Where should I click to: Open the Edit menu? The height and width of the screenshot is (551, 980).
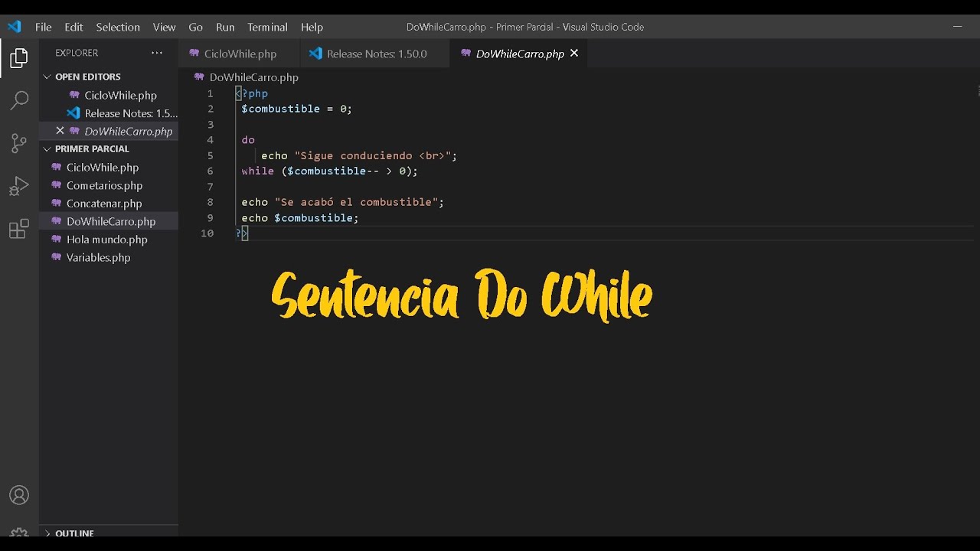pyautogui.click(x=73, y=27)
